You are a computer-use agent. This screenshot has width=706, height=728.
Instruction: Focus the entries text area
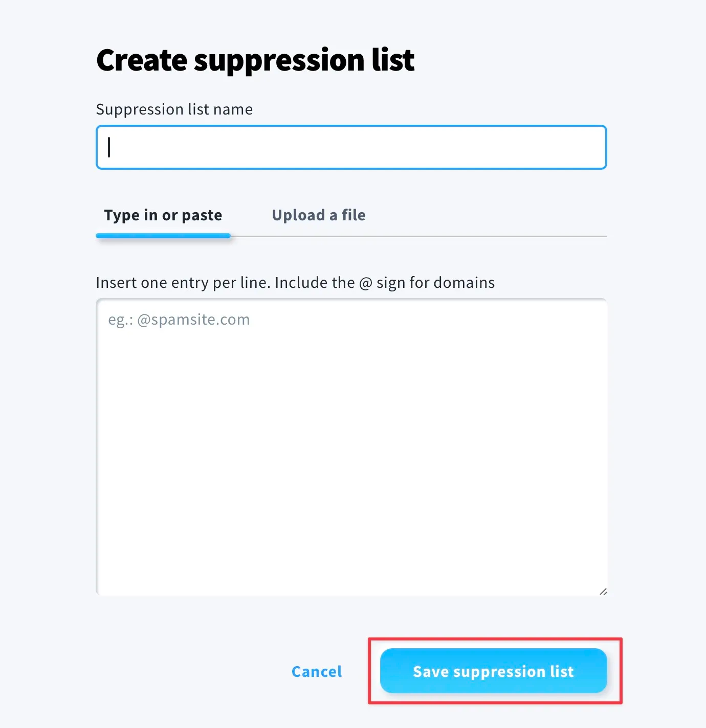[351, 447]
